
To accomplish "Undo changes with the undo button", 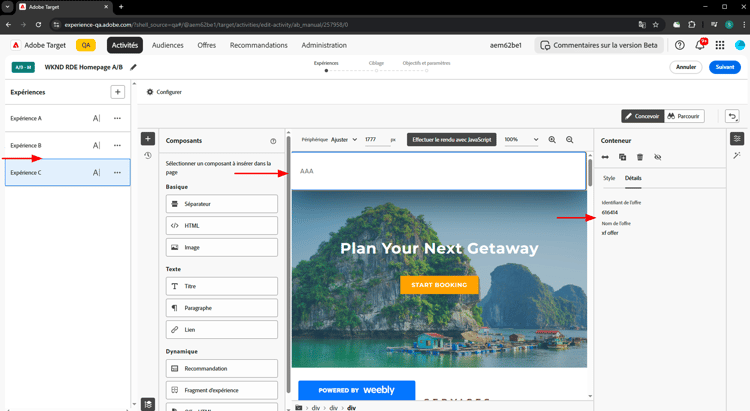I will 732,116.
